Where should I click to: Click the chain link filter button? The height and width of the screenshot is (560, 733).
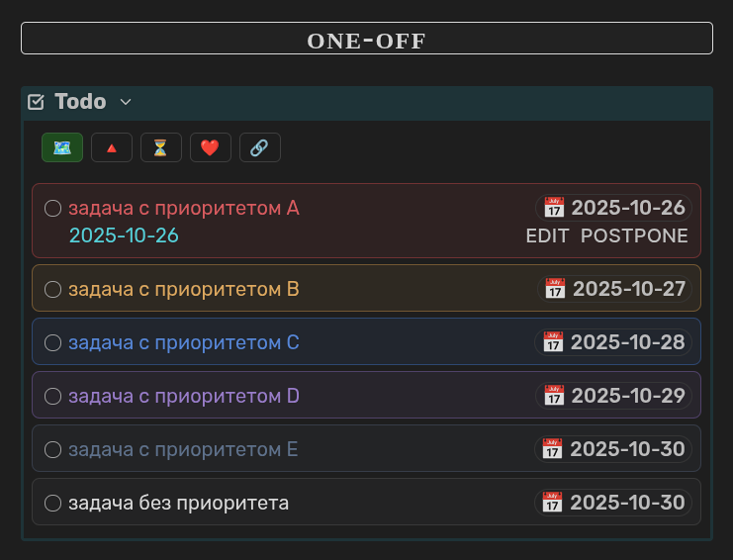click(259, 147)
